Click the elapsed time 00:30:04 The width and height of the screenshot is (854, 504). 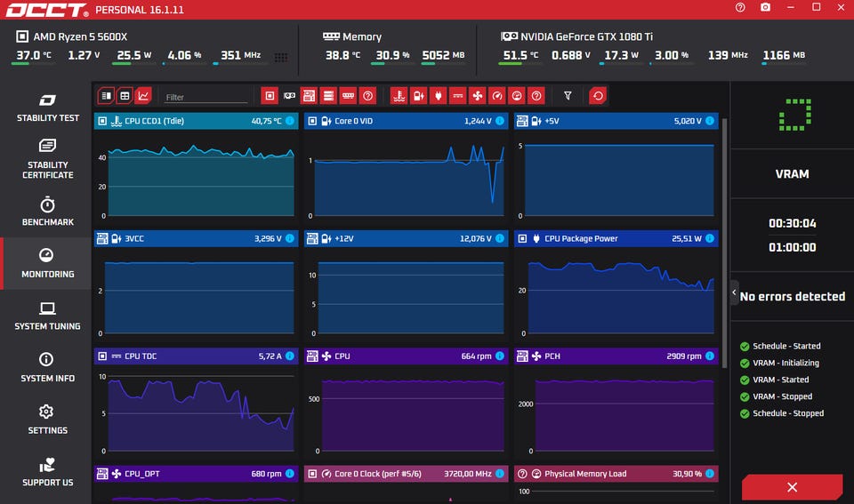792,223
